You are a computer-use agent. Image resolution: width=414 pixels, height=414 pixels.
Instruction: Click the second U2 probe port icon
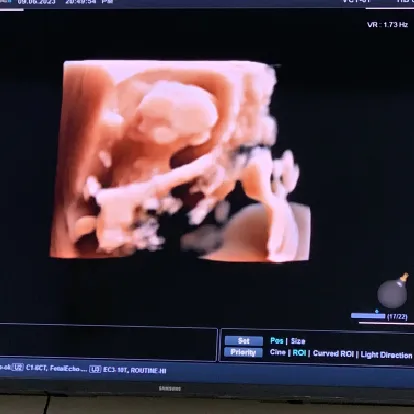click(95, 369)
